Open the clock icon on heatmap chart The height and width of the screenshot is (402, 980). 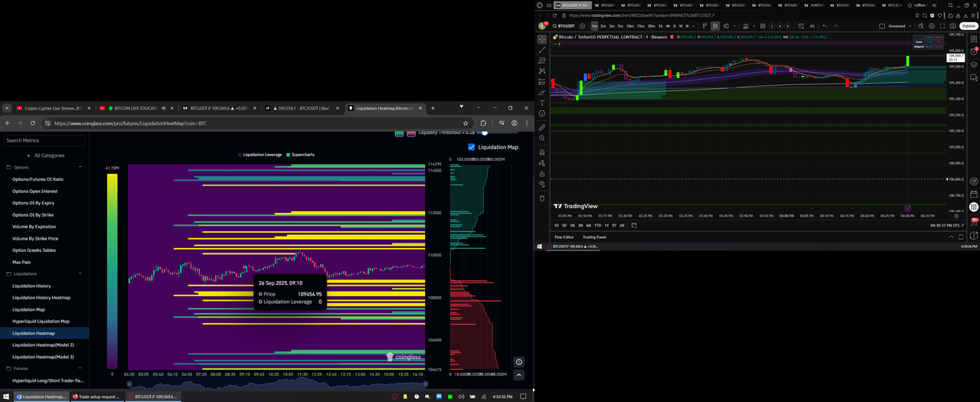tap(519, 362)
